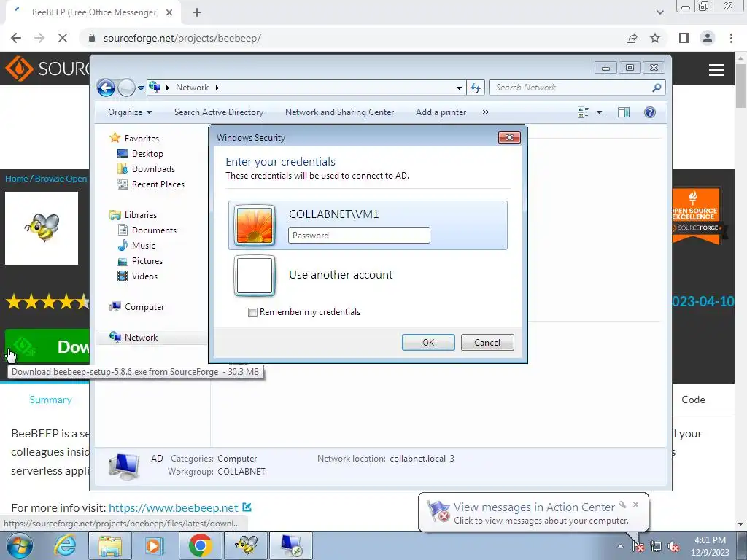This screenshot has height=560, width=747.
Task: Bookmark this tab star icon
Action: coord(655,38)
